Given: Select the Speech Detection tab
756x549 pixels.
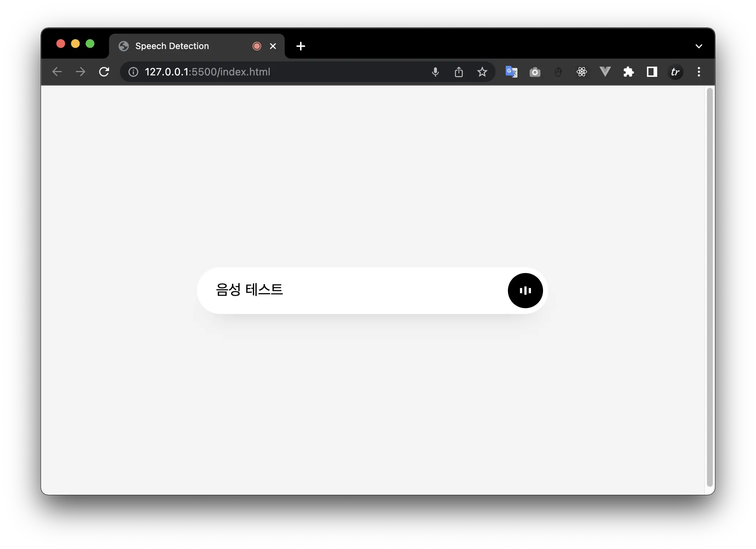Looking at the screenshot, I should tap(183, 46).
